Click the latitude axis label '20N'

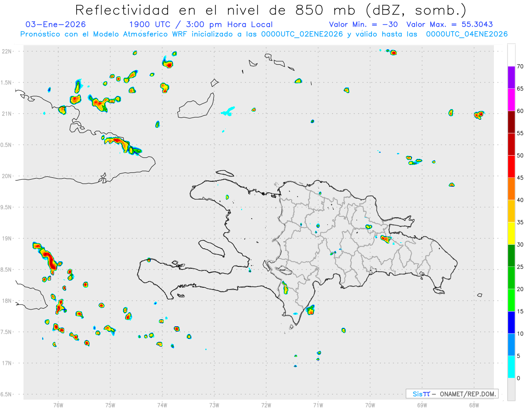pos(7,176)
